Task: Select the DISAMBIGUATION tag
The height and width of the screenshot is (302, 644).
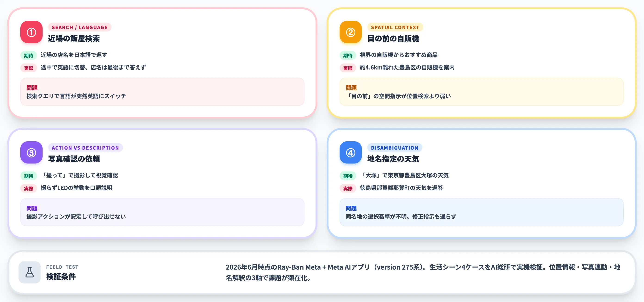Action: pyautogui.click(x=394, y=148)
